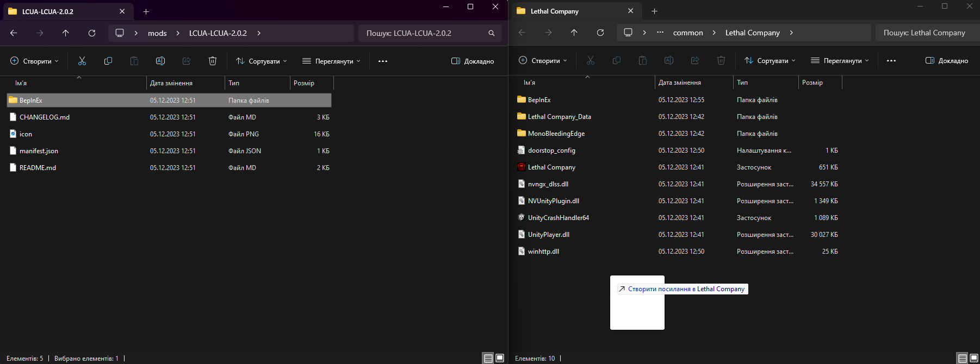Select winhttp.dll file

coord(678,252)
